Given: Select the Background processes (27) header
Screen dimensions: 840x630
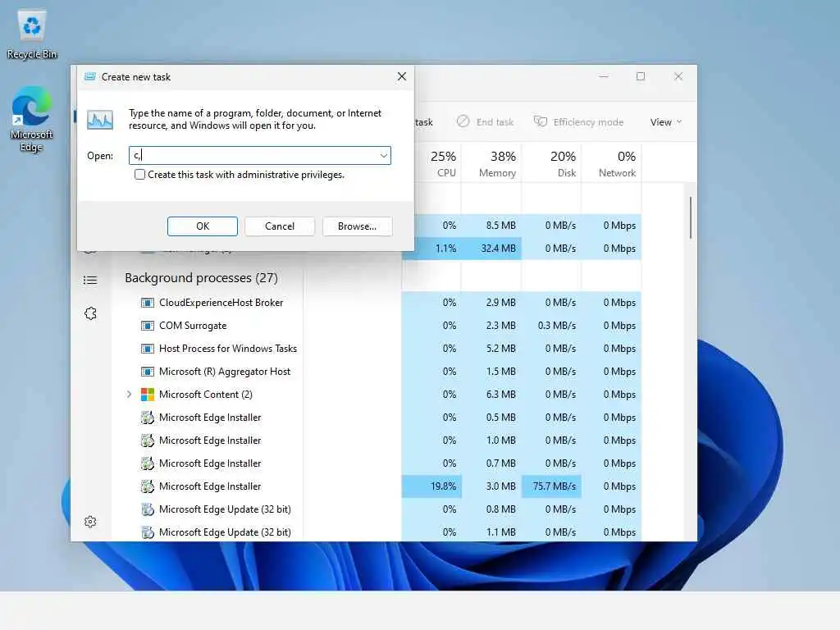Looking at the screenshot, I should coord(202,278).
